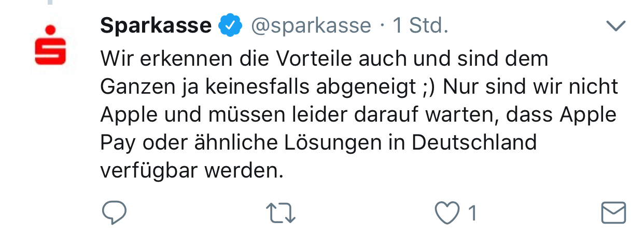
Task: Click the "verfügbar werden." last line
Action: click(192, 170)
